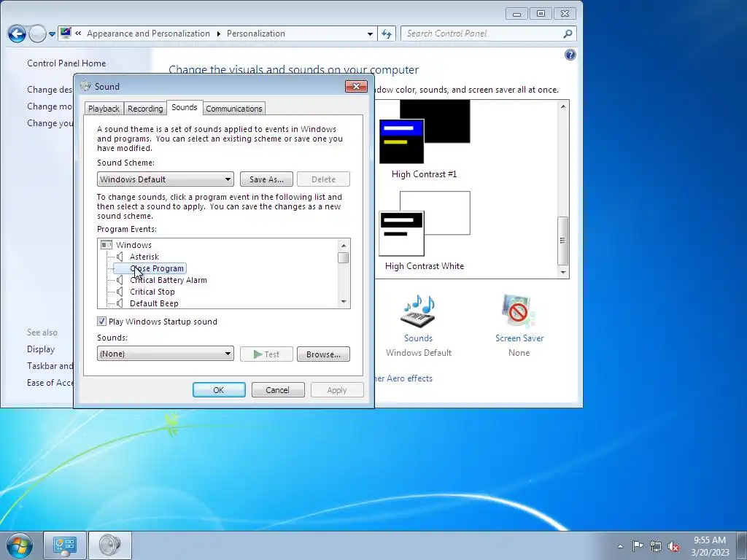The height and width of the screenshot is (560, 747).
Task: Click the themes list scroll down arrow
Action: click(563, 273)
